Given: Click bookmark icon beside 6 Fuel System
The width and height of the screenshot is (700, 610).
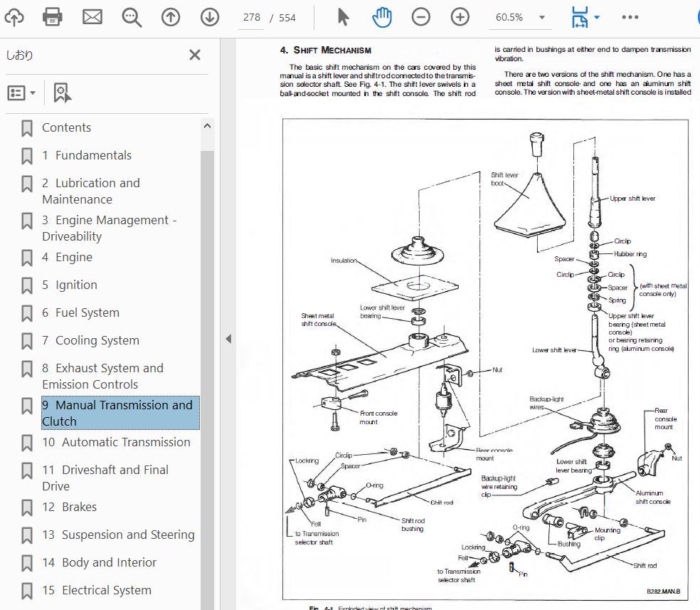Looking at the screenshot, I should [x=27, y=313].
